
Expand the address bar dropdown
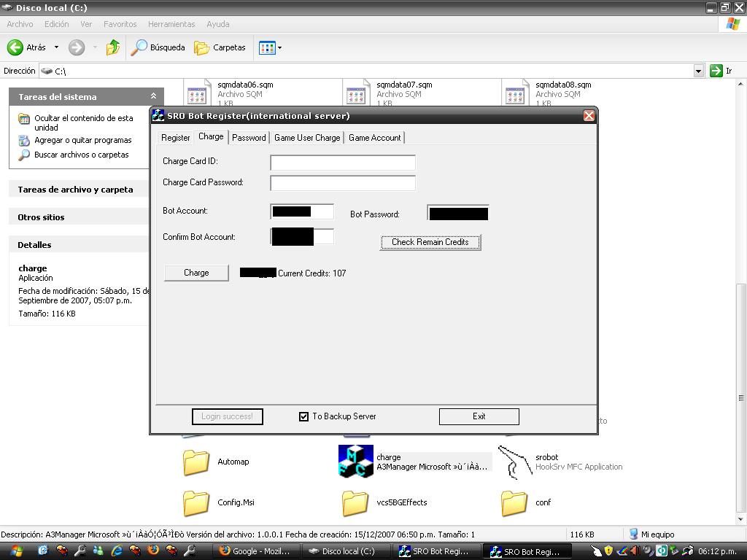pyautogui.click(x=698, y=71)
